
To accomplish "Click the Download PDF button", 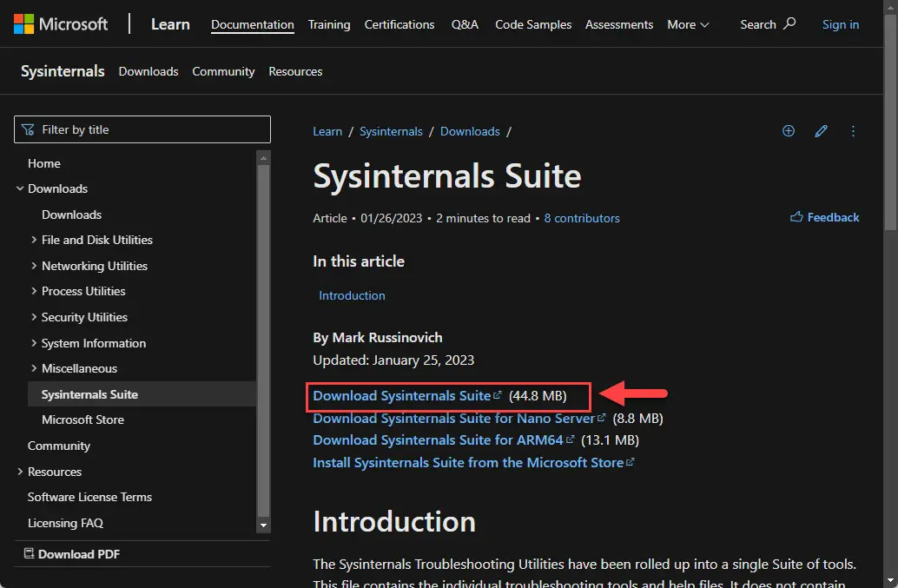I will tap(72, 553).
